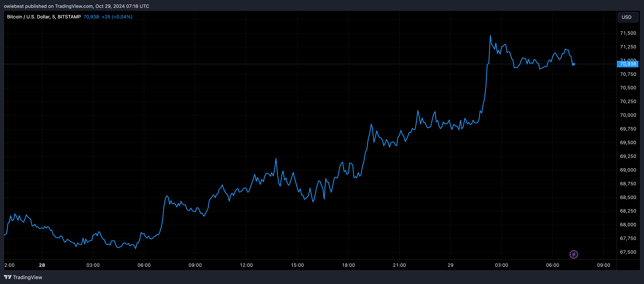The image size is (644, 284).
Task: Click the 71,250 price axis label
Action: pos(628,47)
